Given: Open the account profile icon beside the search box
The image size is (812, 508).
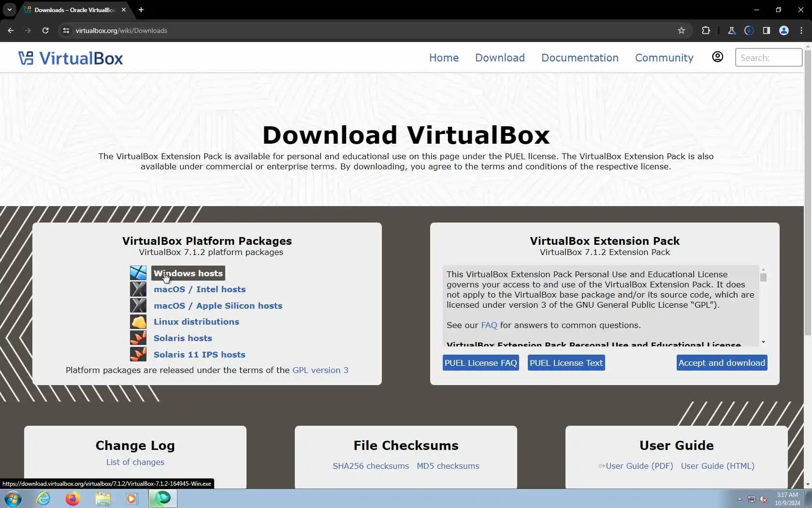Looking at the screenshot, I should pos(718,57).
